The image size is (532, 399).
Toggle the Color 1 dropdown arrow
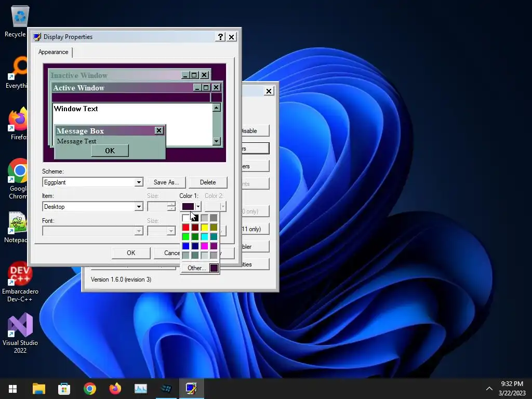pos(198,206)
